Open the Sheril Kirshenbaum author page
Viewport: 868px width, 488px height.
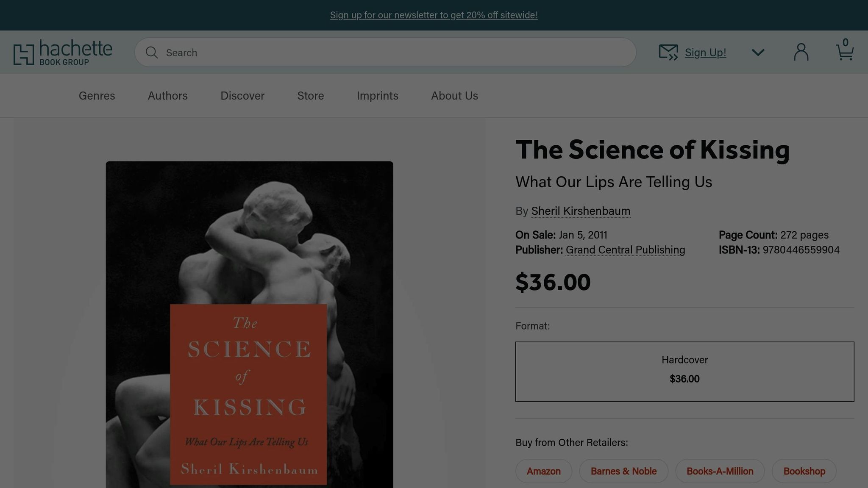[580, 211]
